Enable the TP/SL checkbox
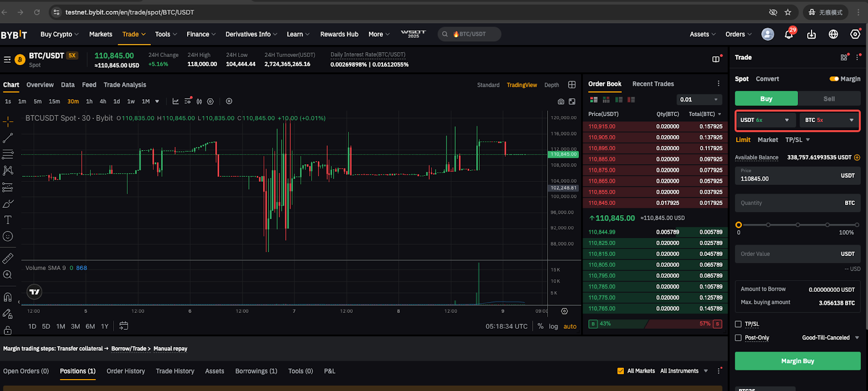Image resolution: width=868 pixels, height=391 pixels. [x=738, y=324]
